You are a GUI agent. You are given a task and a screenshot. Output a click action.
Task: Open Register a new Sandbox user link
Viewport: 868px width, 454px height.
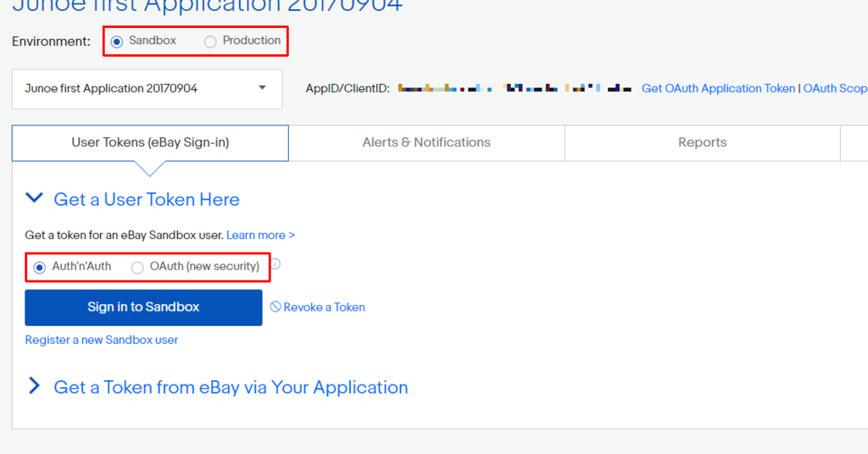102,340
